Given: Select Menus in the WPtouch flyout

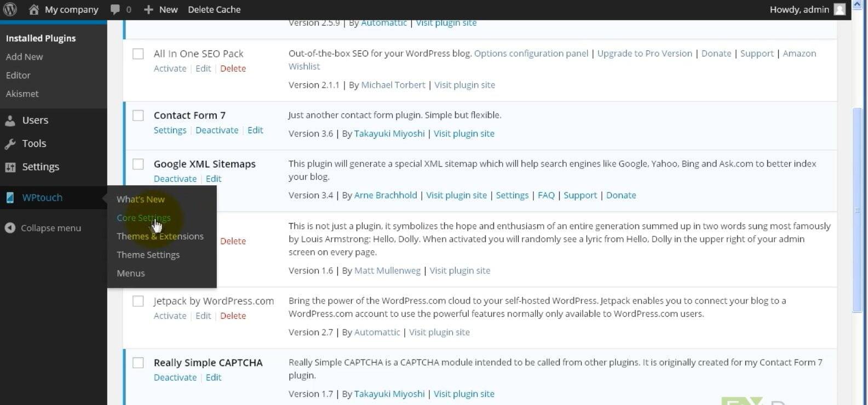Looking at the screenshot, I should coord(131,273).
